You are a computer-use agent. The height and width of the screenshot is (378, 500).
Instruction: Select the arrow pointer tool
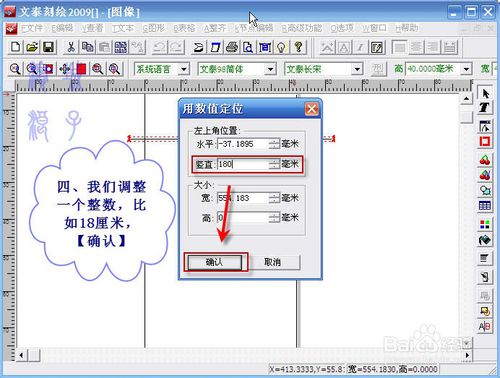[485, 93]
